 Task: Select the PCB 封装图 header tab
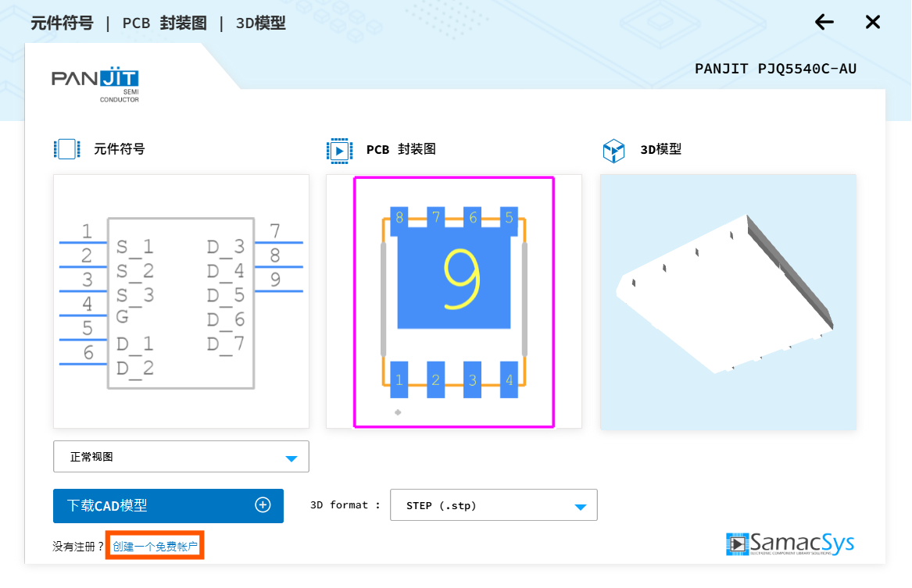click(x=165, y=23)
